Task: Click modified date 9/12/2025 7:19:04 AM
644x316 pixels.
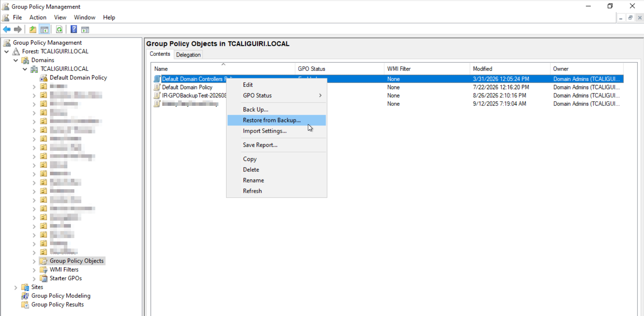Action: click(x=500, y=104)
